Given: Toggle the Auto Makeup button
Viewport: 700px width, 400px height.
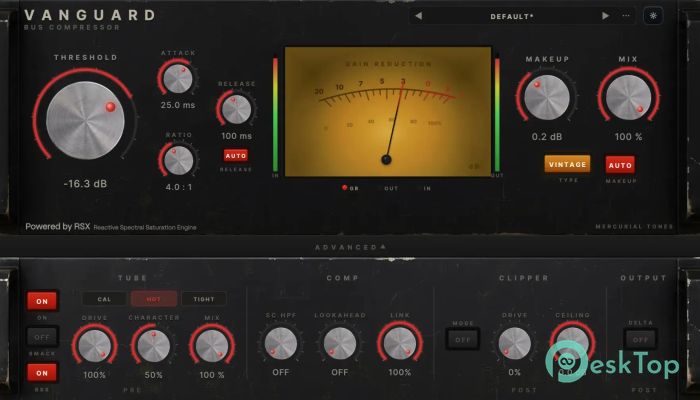Looking at the screenshot, I should (x=620, y=165).
